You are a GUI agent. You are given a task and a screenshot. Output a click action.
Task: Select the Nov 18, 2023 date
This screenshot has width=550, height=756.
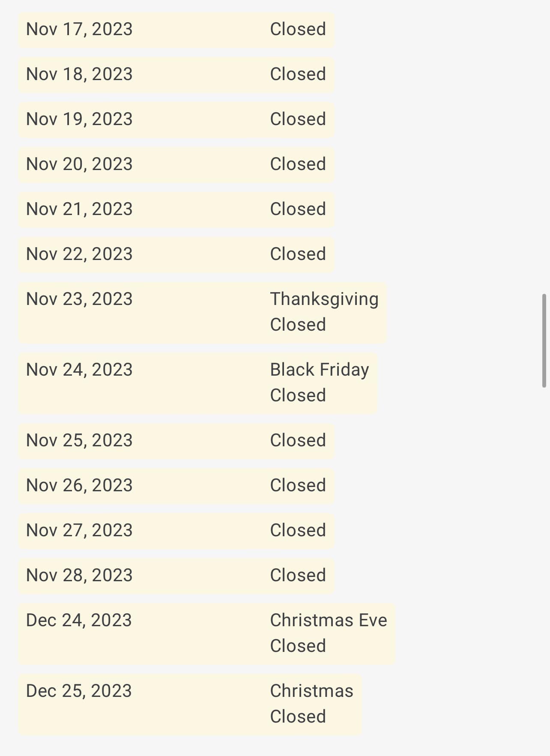point(79,74)
